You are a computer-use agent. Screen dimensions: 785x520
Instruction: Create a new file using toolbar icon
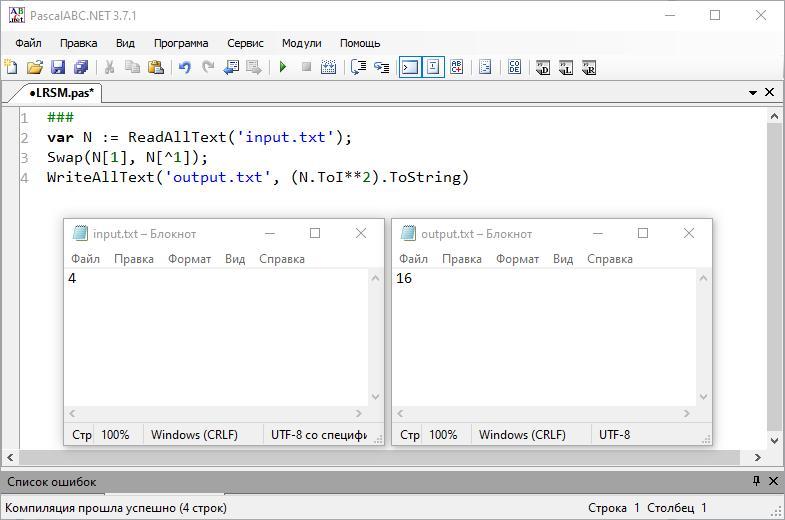11,67
